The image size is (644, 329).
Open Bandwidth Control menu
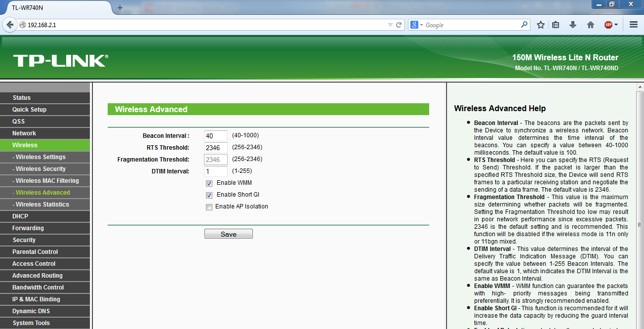click(45, 288)
